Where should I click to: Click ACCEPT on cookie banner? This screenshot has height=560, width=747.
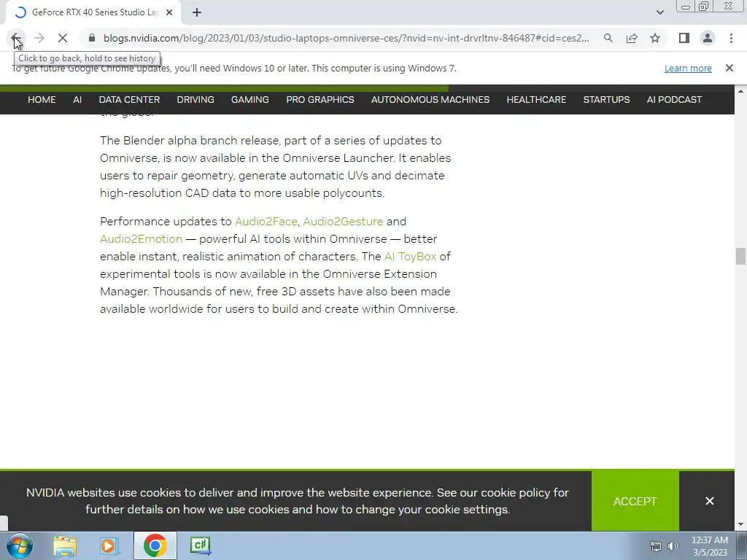point(635,501)
